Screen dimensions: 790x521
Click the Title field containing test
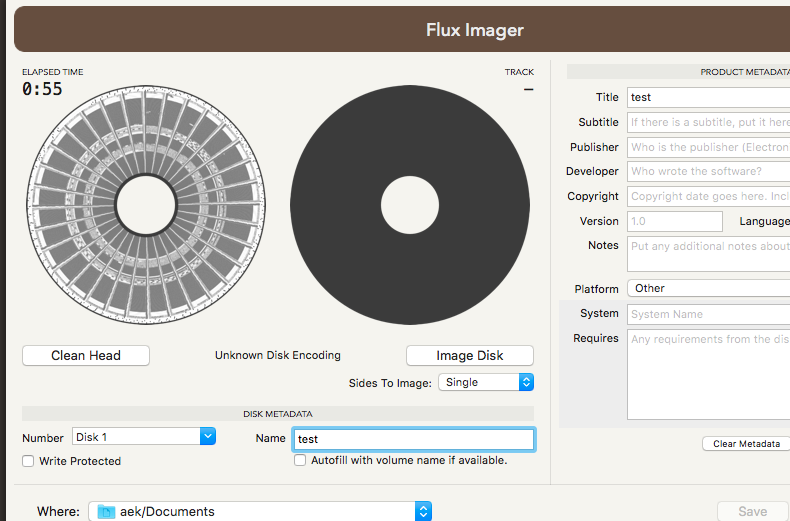point(708,97)
